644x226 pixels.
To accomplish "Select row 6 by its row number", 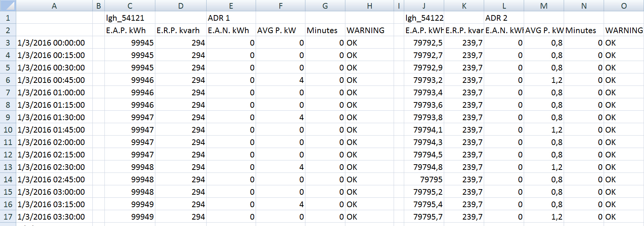I will click(x=8, y=80).
